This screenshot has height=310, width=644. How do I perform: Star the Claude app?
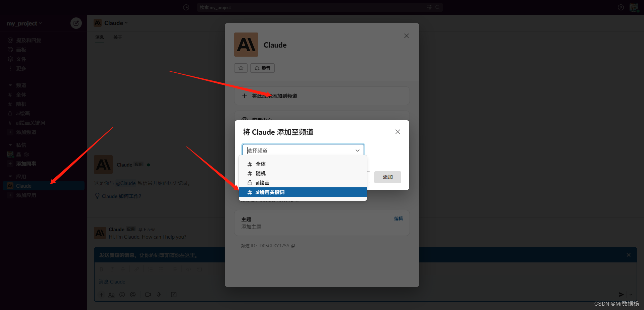[x=241, y=68]
